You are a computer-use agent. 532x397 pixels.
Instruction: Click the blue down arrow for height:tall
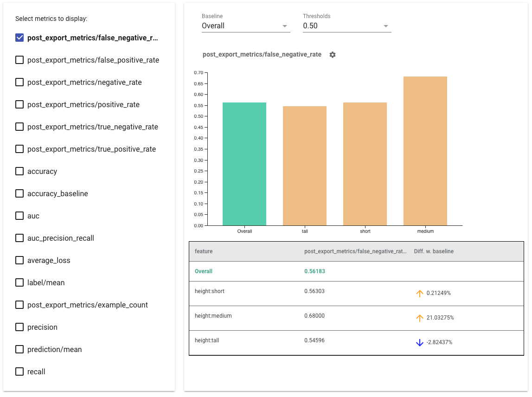pyautogui.click(x=420, y=343)
